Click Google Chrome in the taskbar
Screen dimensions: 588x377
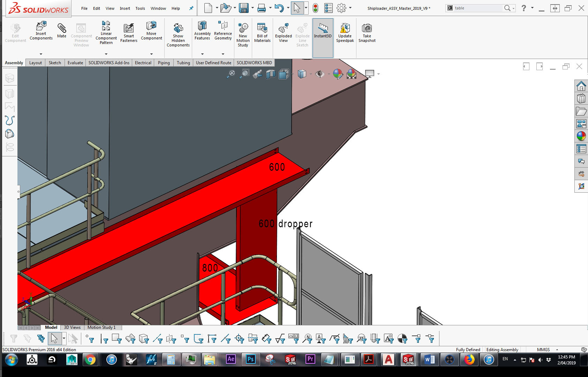click(90, 360)
